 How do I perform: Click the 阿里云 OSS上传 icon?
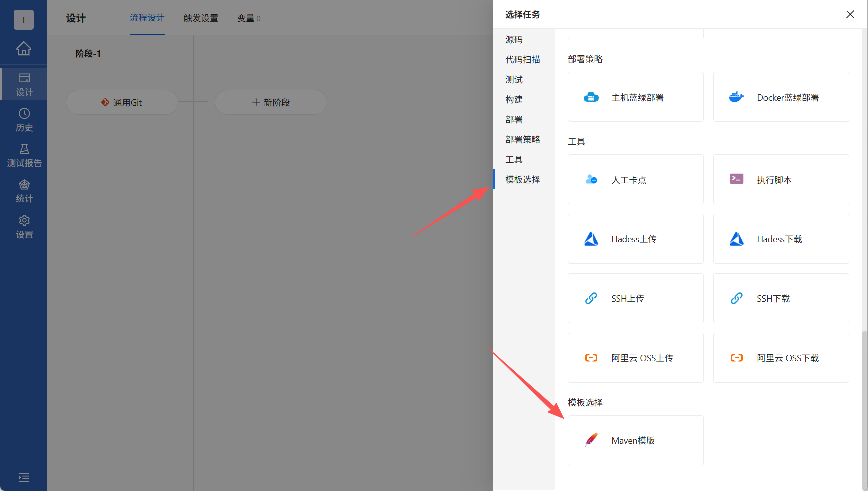[x=591, y=357]
